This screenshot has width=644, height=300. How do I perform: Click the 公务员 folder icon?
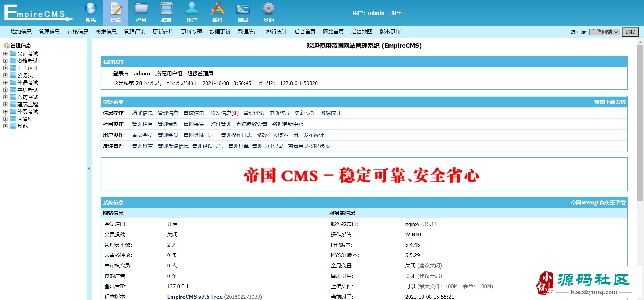tap(13, 75)
